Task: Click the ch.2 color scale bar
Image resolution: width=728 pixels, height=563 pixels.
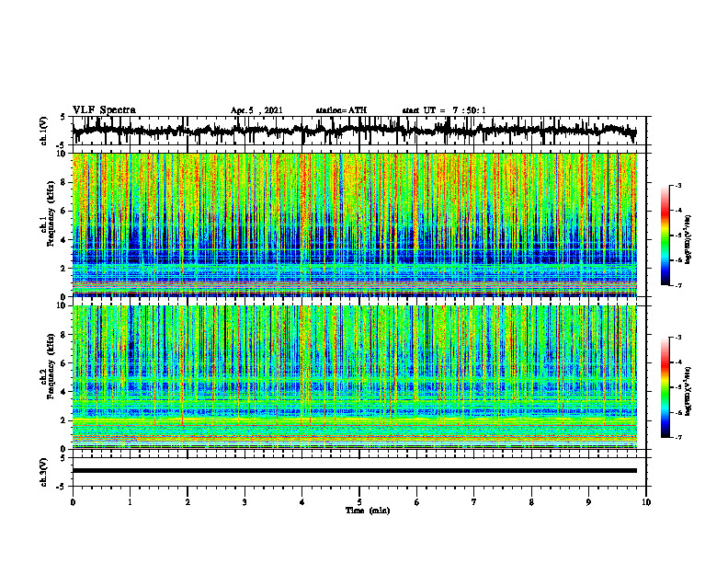Action: 665,387
